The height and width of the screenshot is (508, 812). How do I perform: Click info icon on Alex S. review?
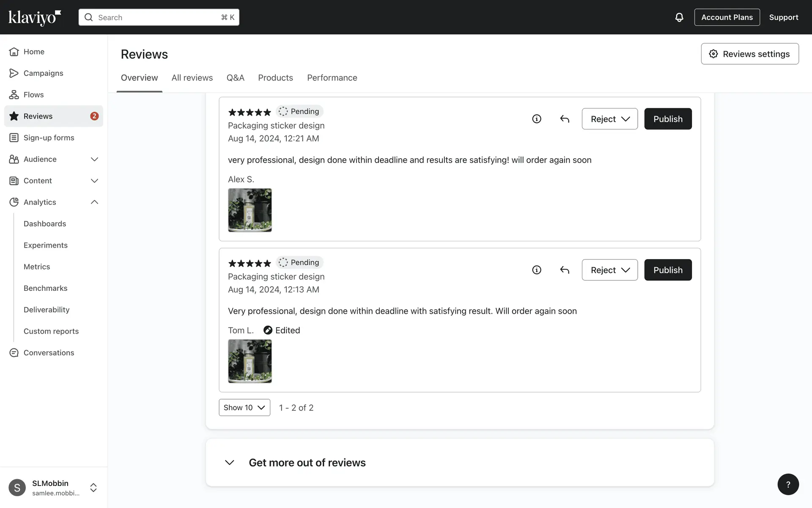click(x=536, y=119)
